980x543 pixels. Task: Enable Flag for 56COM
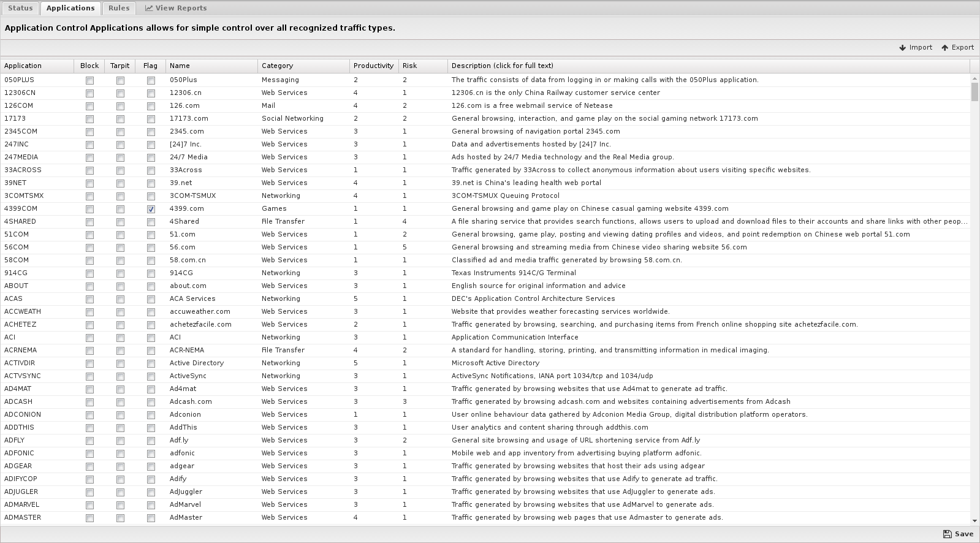click(151, 248)
